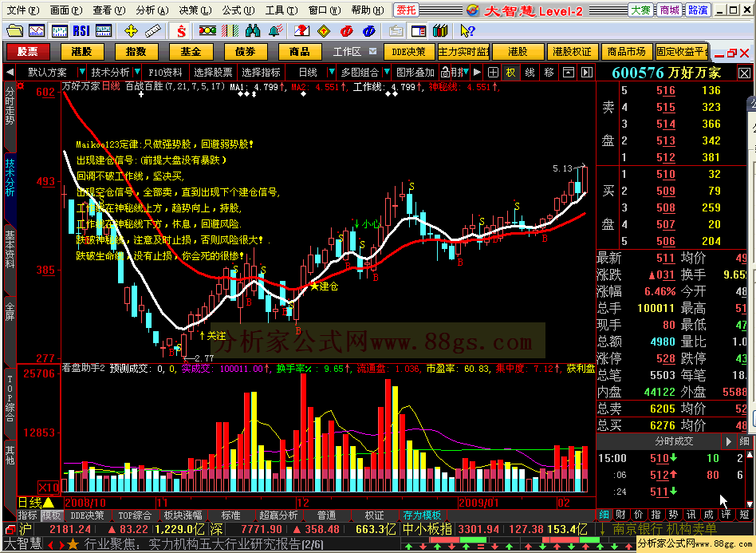Switch to 价 in bottom-right info tabs
Screen dimensions: 756x553
point(638,515)
